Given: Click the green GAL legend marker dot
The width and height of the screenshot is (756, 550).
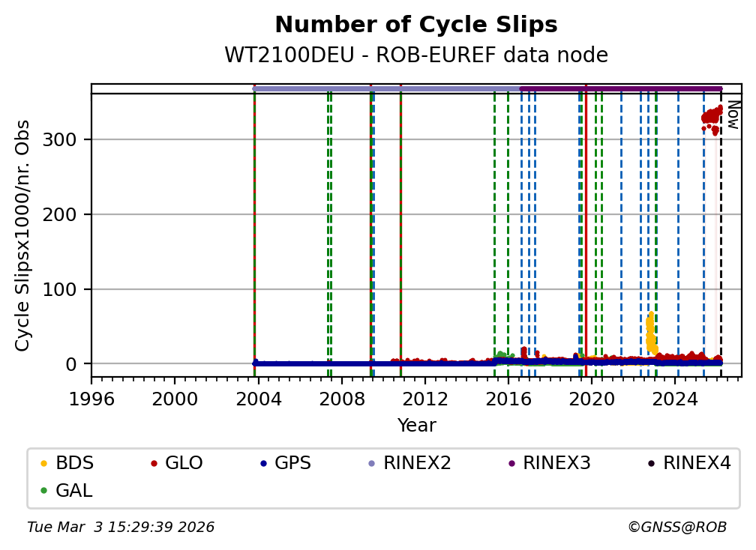Looking at the screenshot, I should pyautogui.click(x=43, y=491).
